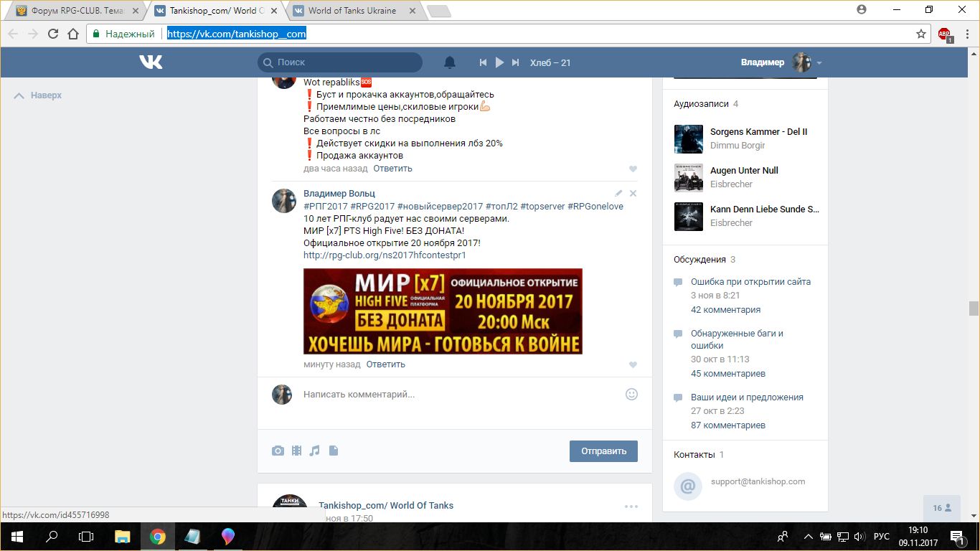This screenshot has width=980, height=551.
Task: Play Kann Denn Liebe Sunde track
Action: pos(764,209)
